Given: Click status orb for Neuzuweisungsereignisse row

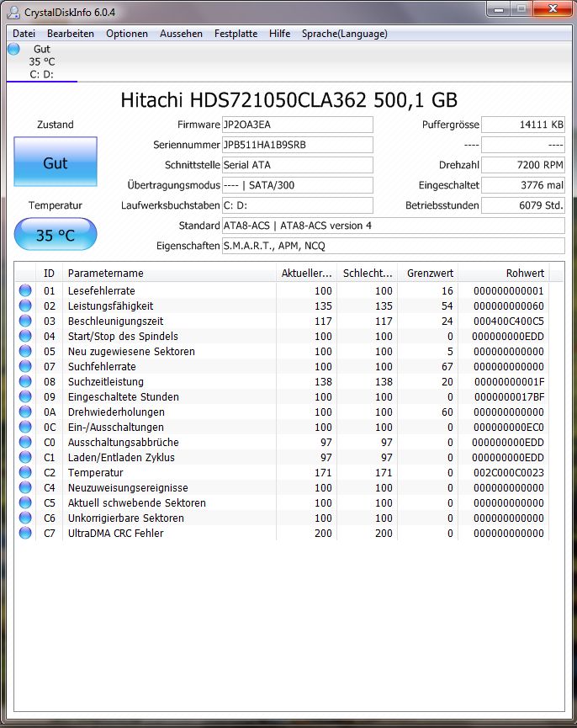Looking at the screenshot, I should coord(25,488).
